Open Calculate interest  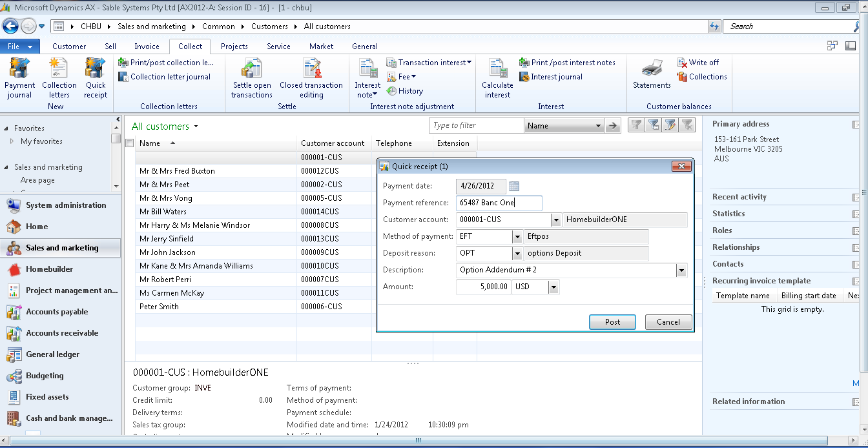pyautogui.click(x=497, y=78)
